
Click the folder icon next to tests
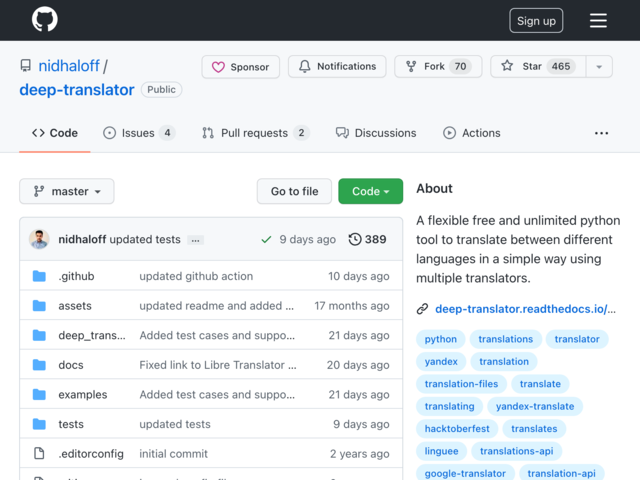click(x=39, y=424)
